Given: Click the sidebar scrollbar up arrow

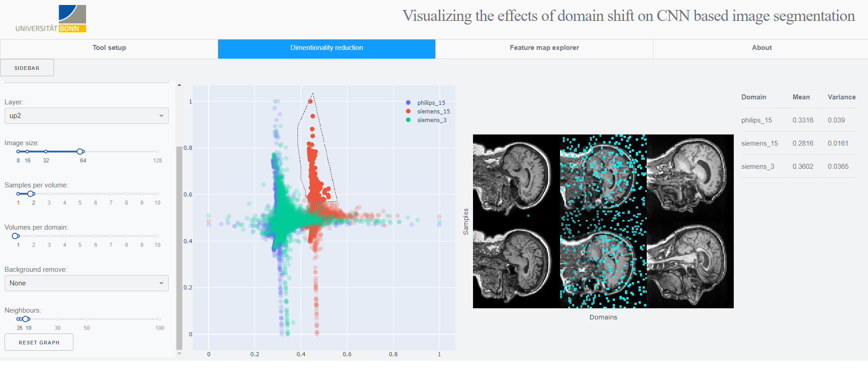Looking at the screenshot, I should [179, 85].
